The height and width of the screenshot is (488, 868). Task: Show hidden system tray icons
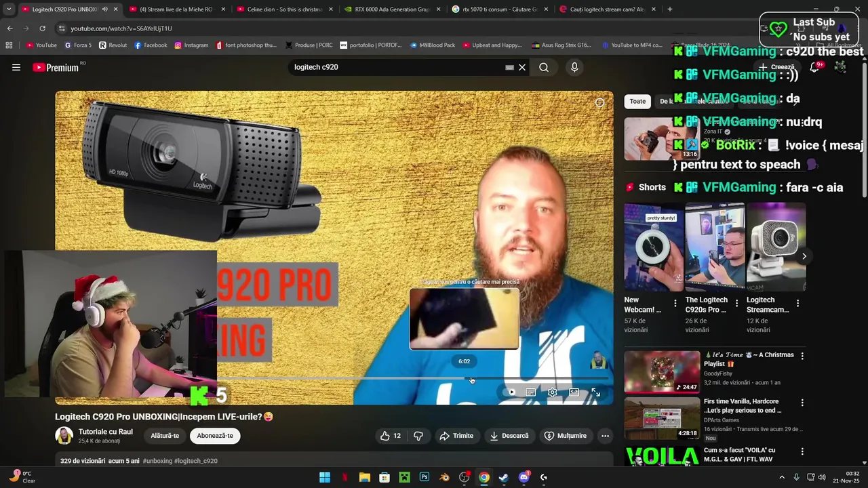pos(782,477)
